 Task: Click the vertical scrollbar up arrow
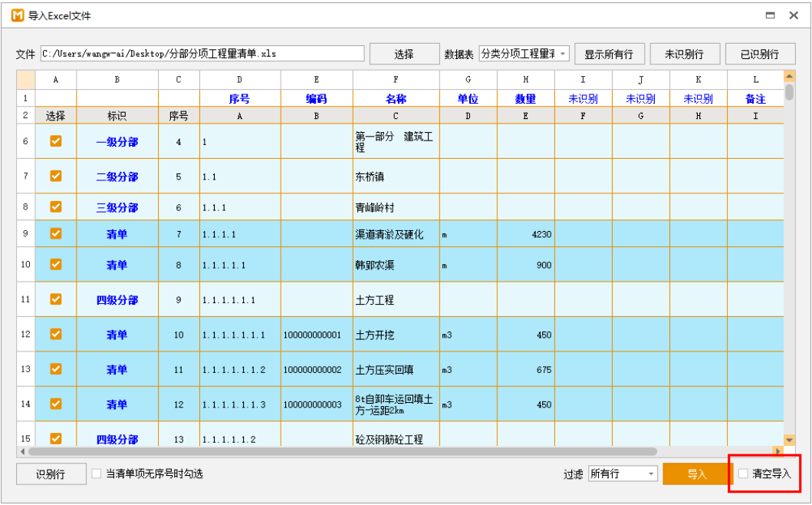click(789, 76)
